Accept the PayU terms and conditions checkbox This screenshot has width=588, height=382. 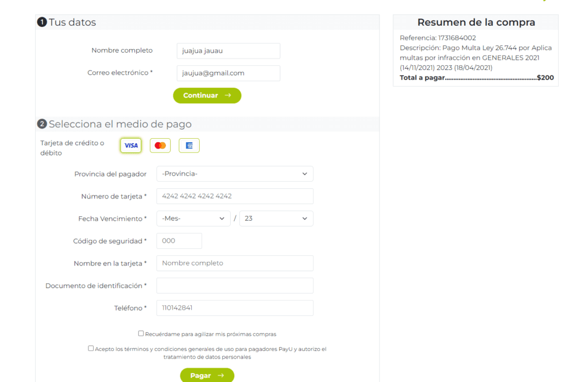(x=91, y=348)
